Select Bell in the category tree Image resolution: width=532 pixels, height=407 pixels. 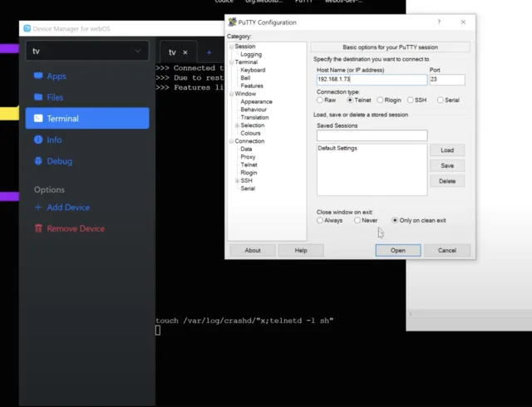[245, 78]
